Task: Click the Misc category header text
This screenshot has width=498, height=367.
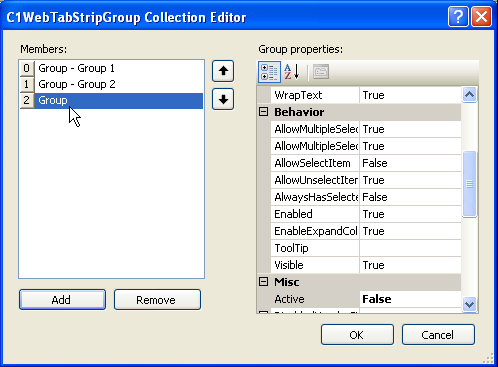Action: [x=287, y=282]
